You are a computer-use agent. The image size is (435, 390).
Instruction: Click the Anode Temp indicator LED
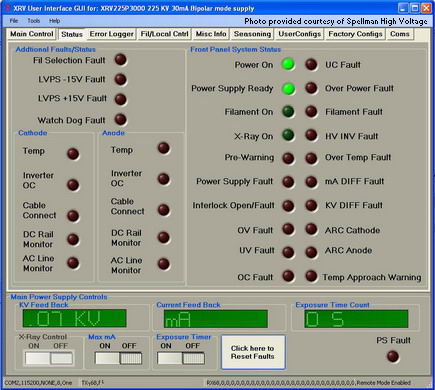pyautogui.click(x=164, y=148)
